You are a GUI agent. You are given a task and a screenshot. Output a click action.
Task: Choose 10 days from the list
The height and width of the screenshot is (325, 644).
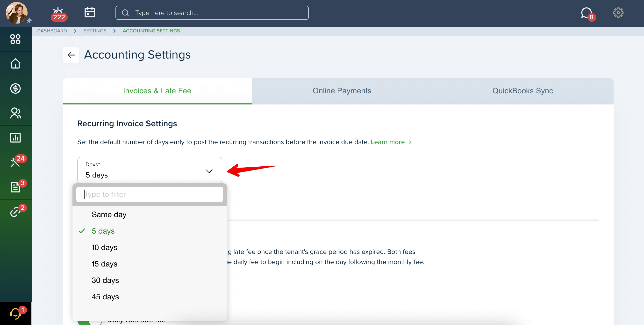point(150,247)
